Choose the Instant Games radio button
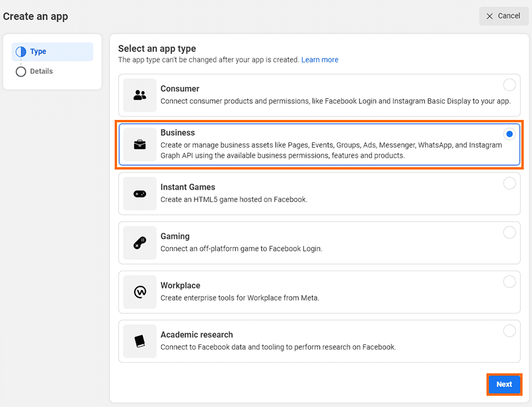 (509, 183)
